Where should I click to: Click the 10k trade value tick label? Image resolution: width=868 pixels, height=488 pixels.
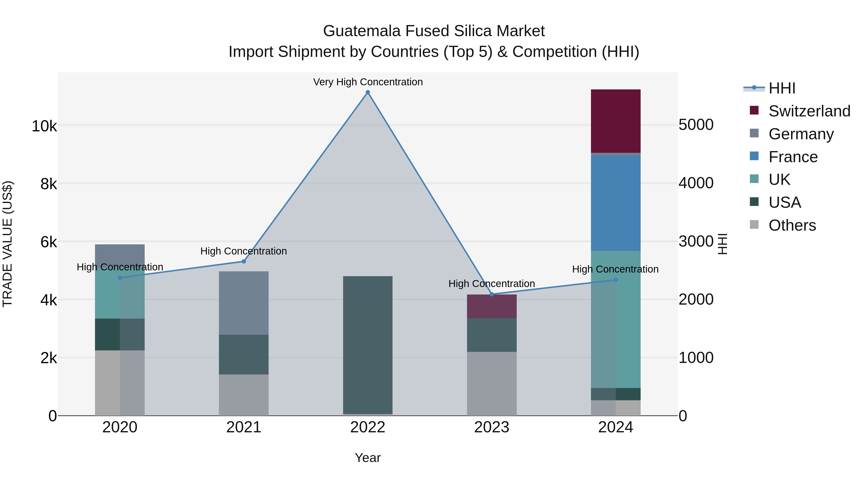[x=44, y=126]
